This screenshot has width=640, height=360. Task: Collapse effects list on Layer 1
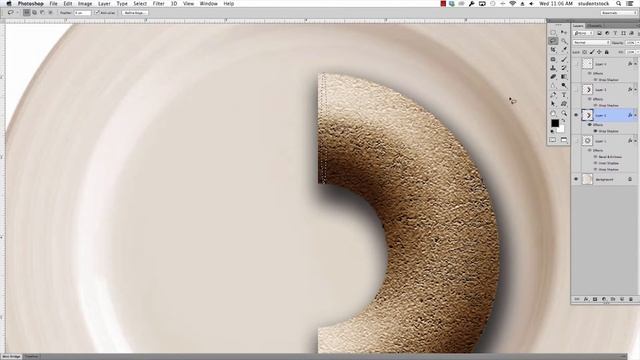(636, 141)
